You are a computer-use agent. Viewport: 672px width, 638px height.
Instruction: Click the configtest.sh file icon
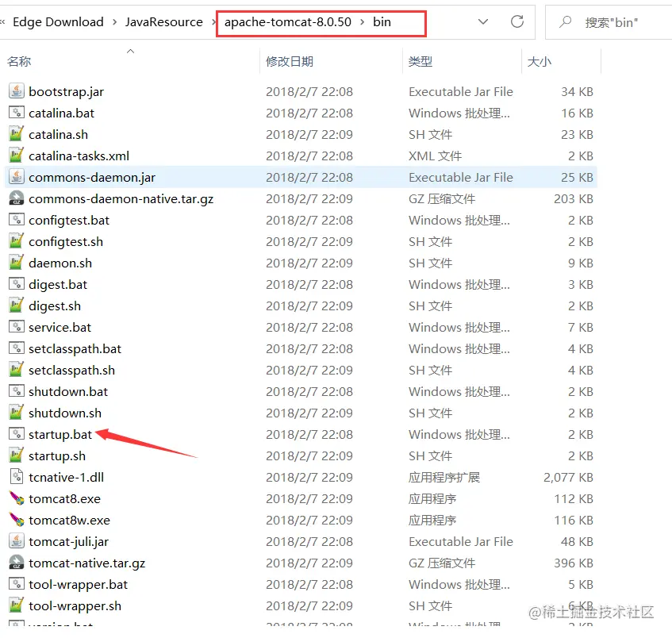(x=17, y=241)
